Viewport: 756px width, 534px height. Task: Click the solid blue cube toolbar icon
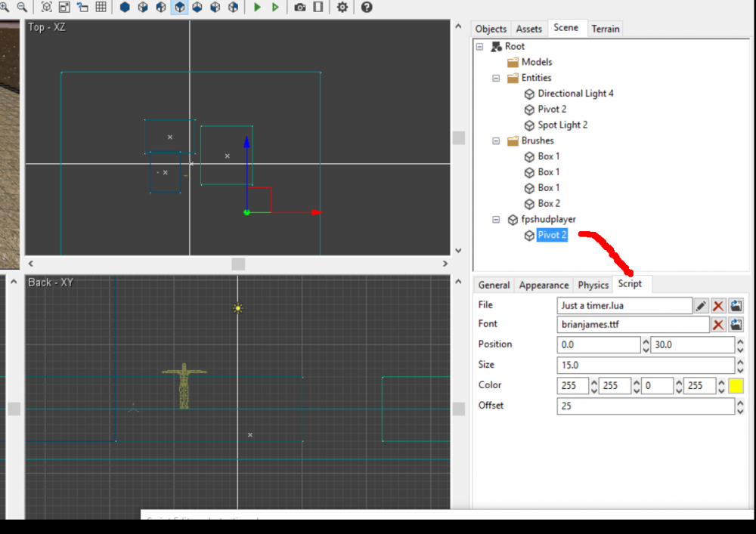tap(125, 7)
